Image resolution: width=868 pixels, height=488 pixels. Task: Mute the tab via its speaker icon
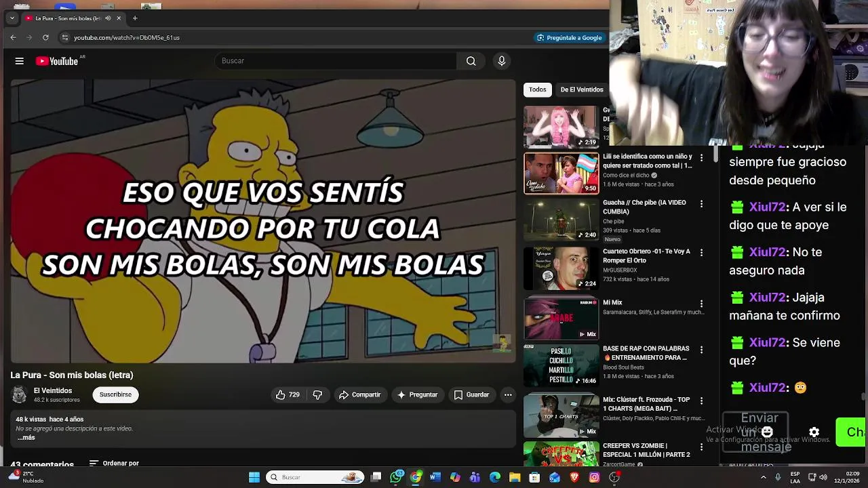(x=108, y=18)
